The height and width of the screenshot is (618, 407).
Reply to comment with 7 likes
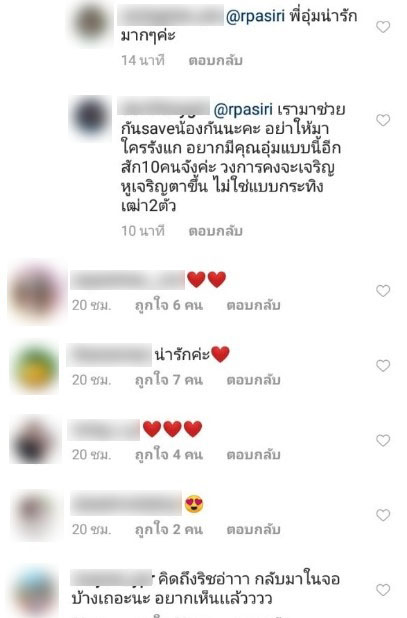click(253, 380)
